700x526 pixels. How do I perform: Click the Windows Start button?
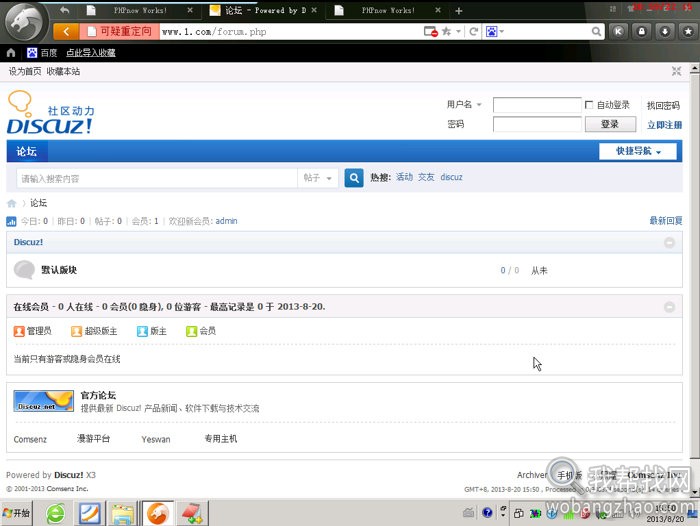[17, 513]
